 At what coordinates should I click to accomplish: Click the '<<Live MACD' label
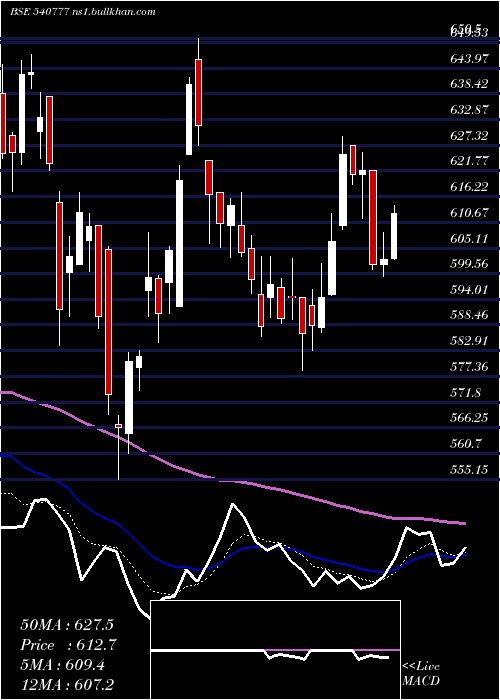pos(421,674)
